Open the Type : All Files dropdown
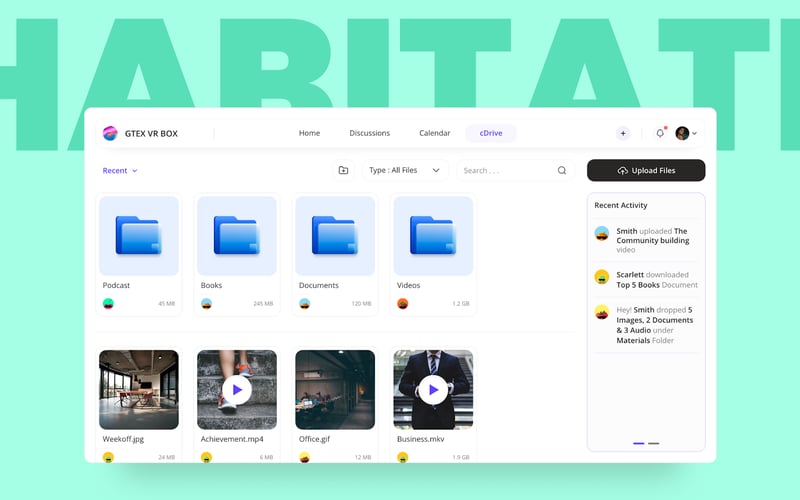The width and height of the screenshot is (800, 500). point(405,170)
